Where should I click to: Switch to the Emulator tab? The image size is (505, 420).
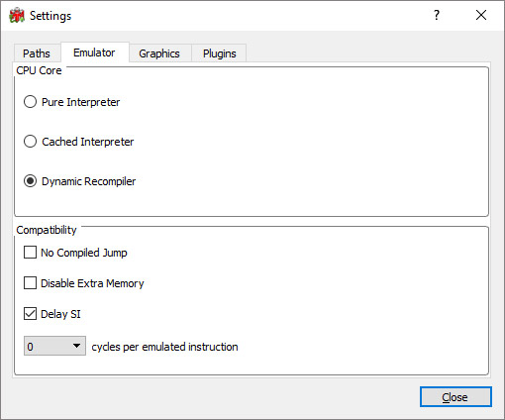(x=94, y=52)
